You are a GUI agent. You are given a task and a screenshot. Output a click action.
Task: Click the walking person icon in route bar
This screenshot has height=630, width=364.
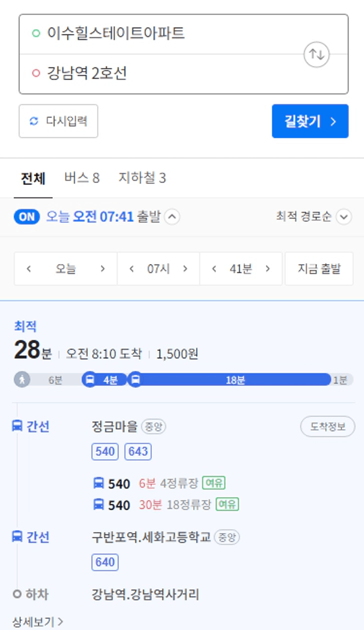[22, 379]
